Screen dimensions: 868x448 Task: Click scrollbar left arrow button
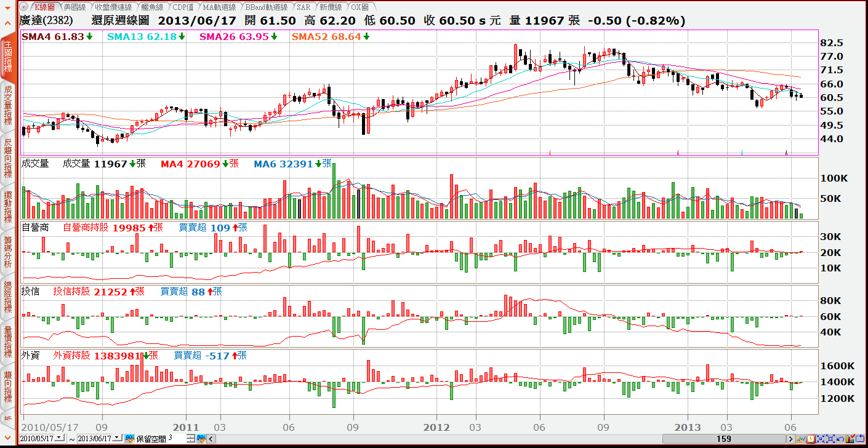[x=211, y=438]
